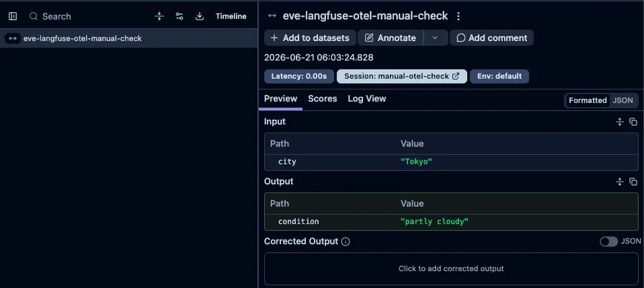Click the Annotate button
The image size is (644, 288).
coord(391,38)
